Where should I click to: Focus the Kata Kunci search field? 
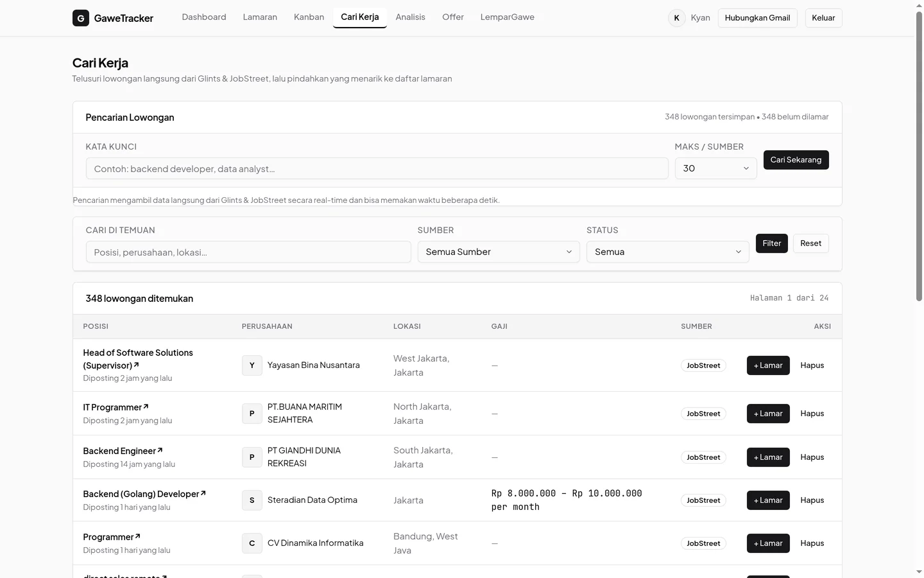point(377,168)
